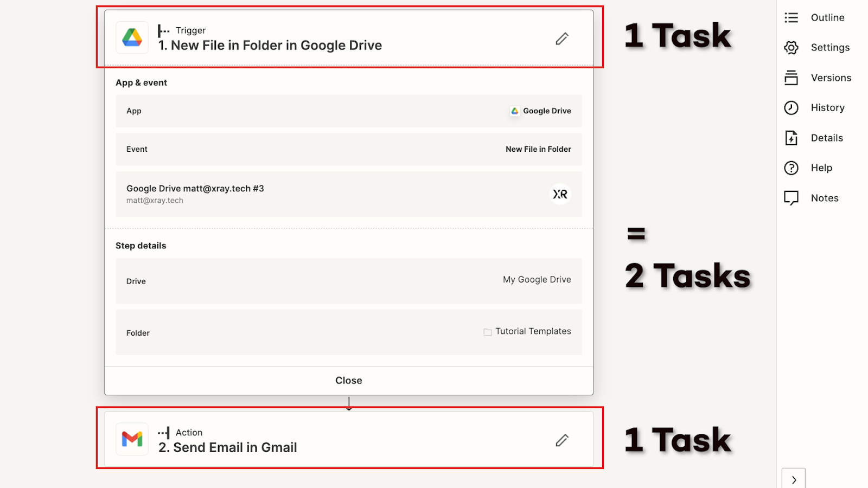Open the Notes speech bubble icon
This screenshot has height=488, width=868.
tap(791, 198)
